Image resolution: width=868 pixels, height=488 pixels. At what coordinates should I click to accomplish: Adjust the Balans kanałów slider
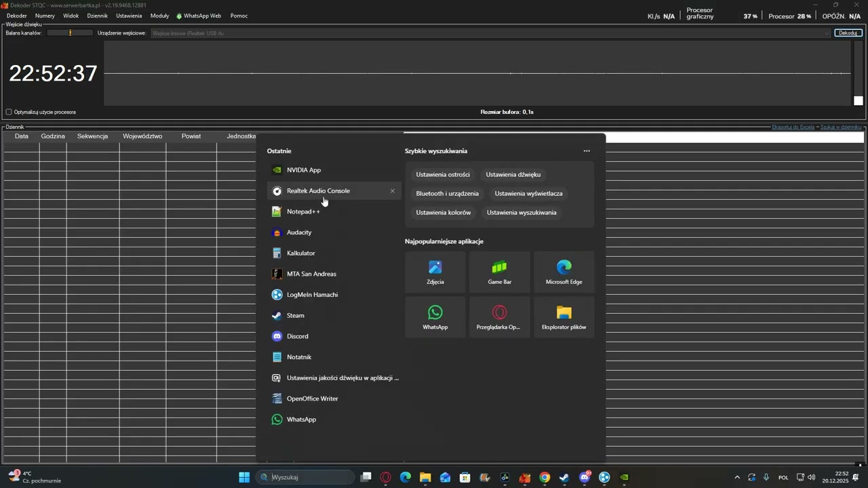click(70, 33)
